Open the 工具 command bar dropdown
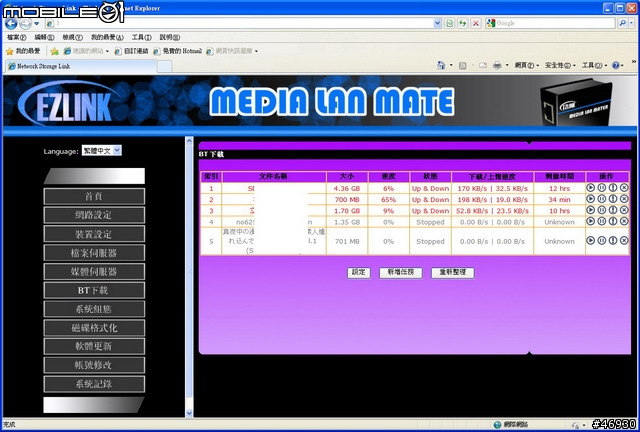This screenshot has height=432, width=640. (x=594, y=65)
